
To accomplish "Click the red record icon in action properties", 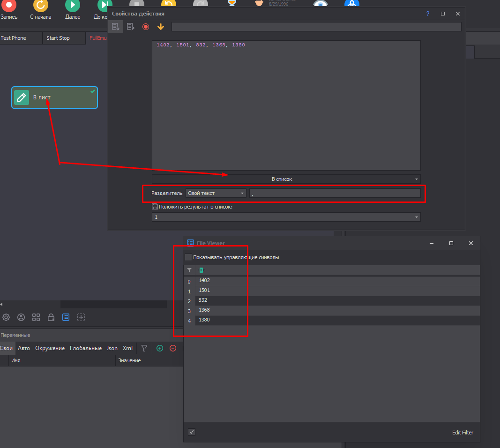I will tap(146, 27).
